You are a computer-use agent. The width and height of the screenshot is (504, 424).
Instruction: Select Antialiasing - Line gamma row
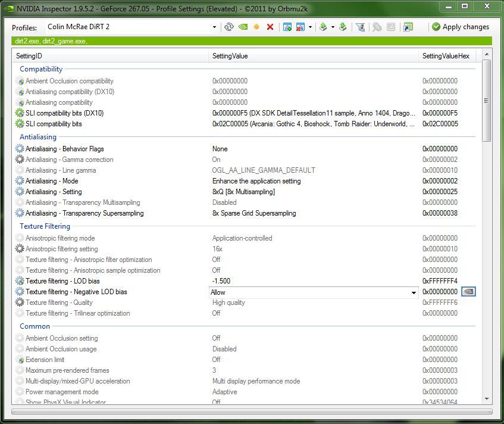[245, 170]
